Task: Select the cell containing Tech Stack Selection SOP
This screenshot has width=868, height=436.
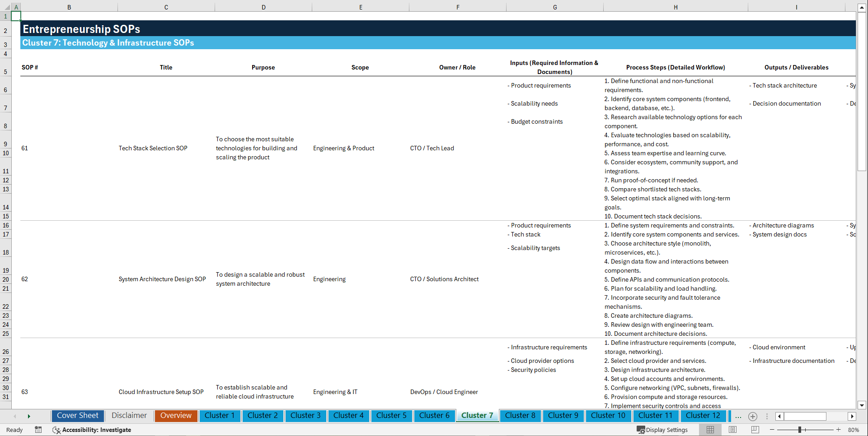Action: click(x=153, y=148)
